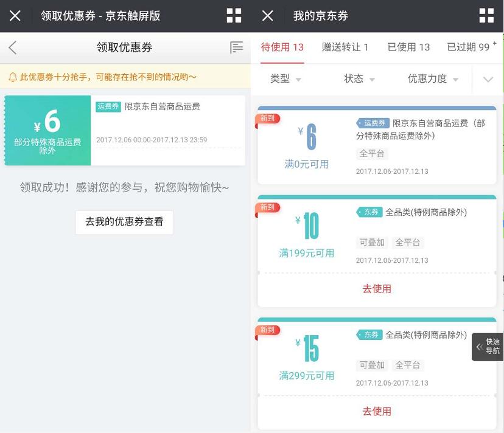504x433 pixels.
Task: Tap the 全平台 tag on the ¥6 coupon
Action: (x=372, y=153)
